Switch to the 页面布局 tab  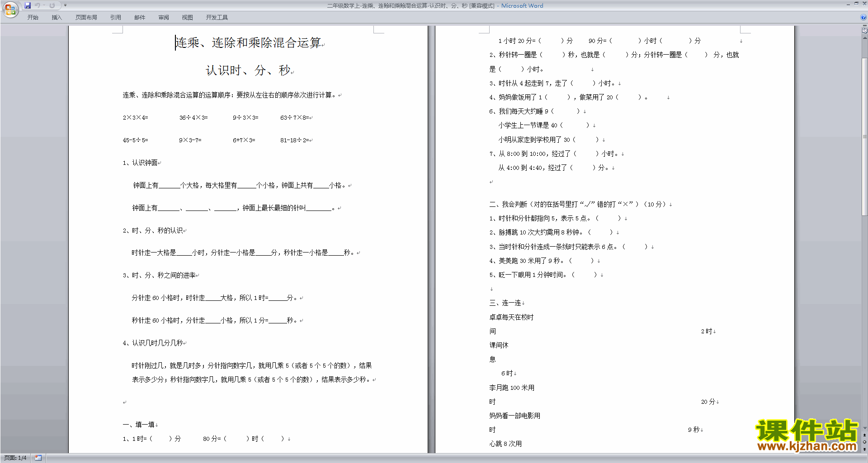coord(86,18)
